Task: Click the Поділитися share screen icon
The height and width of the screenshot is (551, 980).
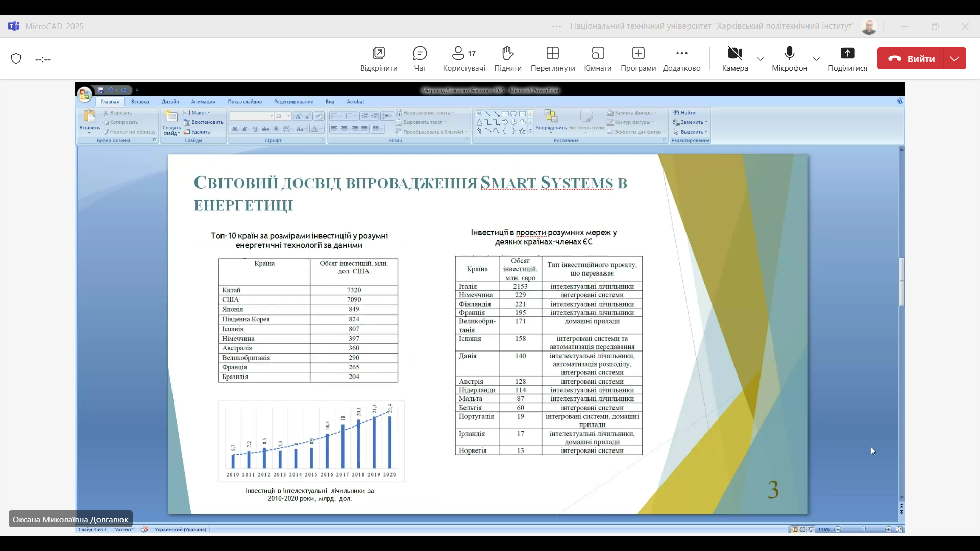Action: (847, 54)
